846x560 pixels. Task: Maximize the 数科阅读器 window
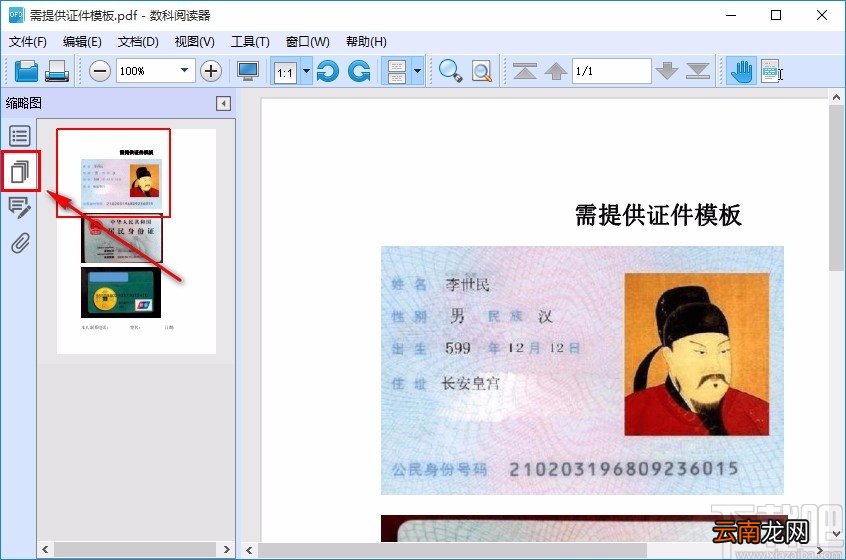point(776,15)
